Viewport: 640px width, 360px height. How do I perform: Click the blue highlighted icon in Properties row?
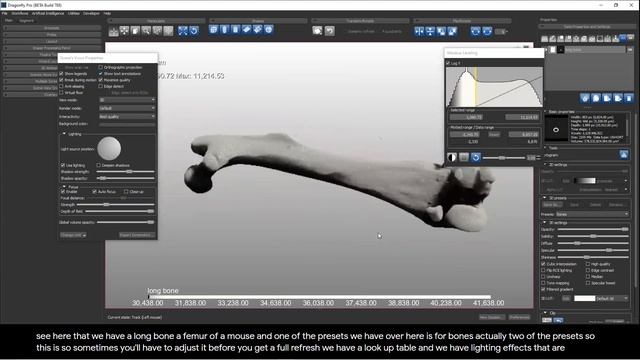click(x=623, y=38)
